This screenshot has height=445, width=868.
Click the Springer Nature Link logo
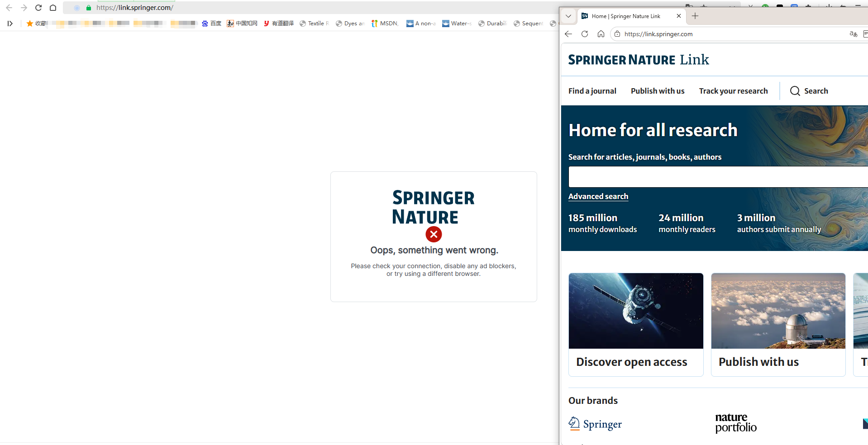click(x=639, y=60)
